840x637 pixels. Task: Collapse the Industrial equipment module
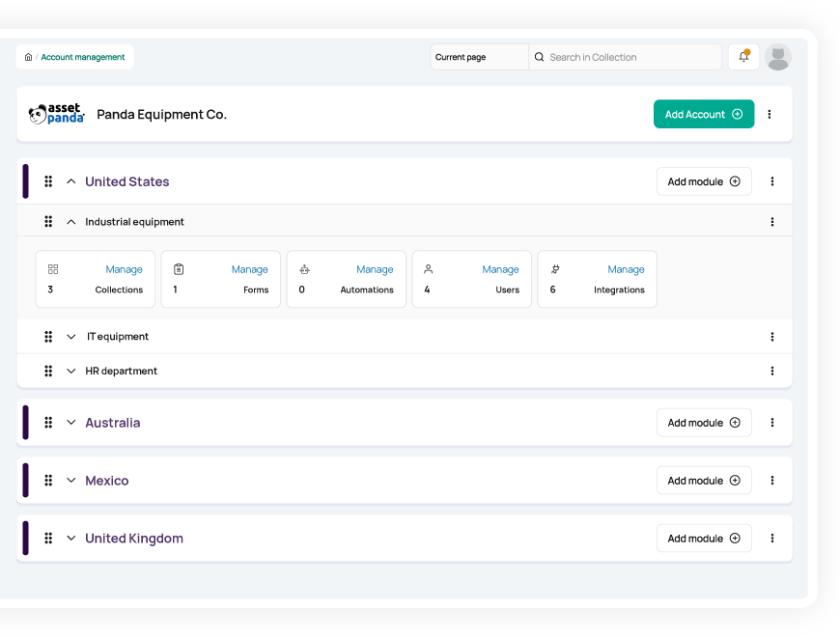coord(70,222)
